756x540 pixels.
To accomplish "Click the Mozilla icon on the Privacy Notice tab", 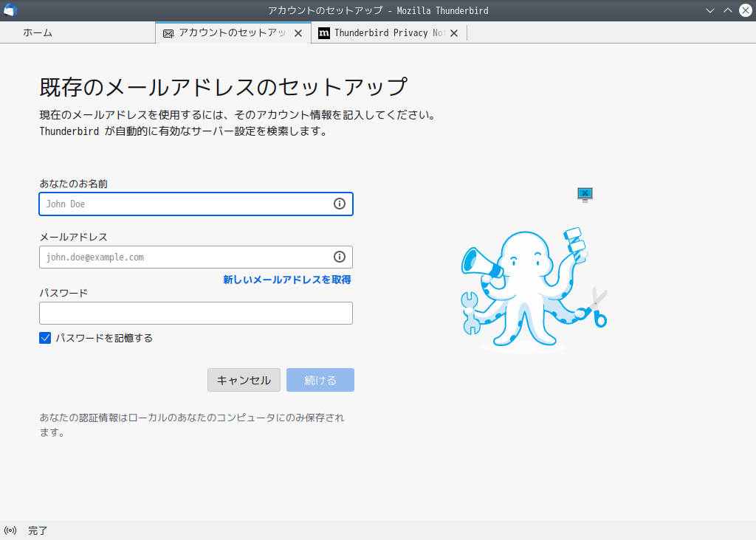I will 324,33.
